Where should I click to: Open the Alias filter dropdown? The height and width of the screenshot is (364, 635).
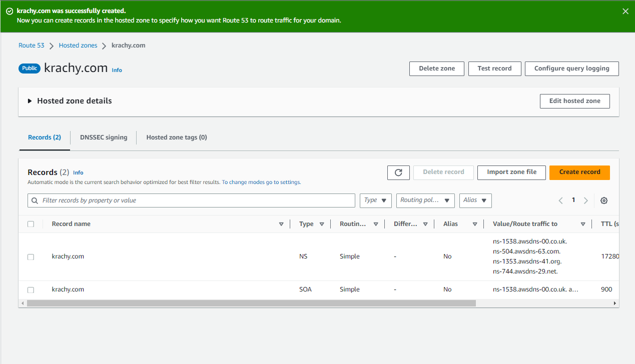(475, 200)
